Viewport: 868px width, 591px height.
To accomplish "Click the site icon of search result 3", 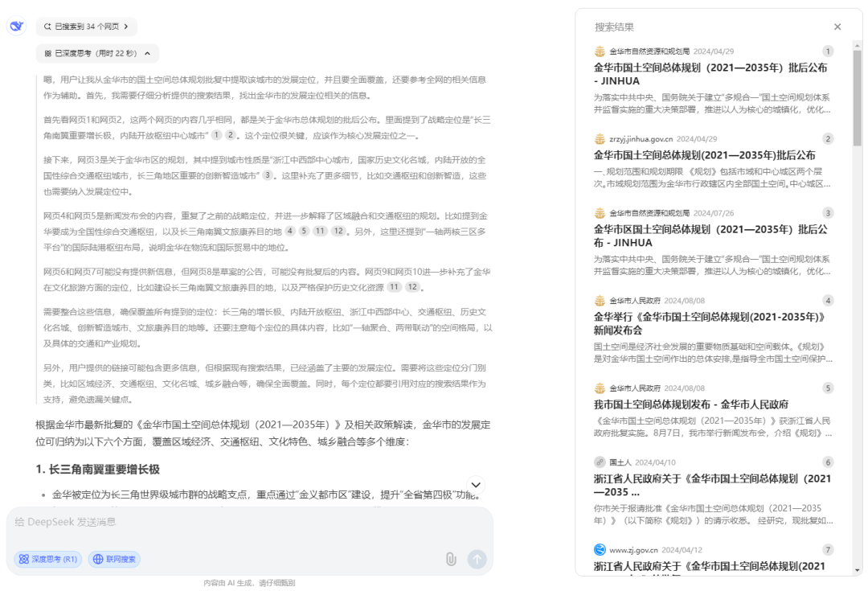I will pyautogui.click(x=600, y=213).
